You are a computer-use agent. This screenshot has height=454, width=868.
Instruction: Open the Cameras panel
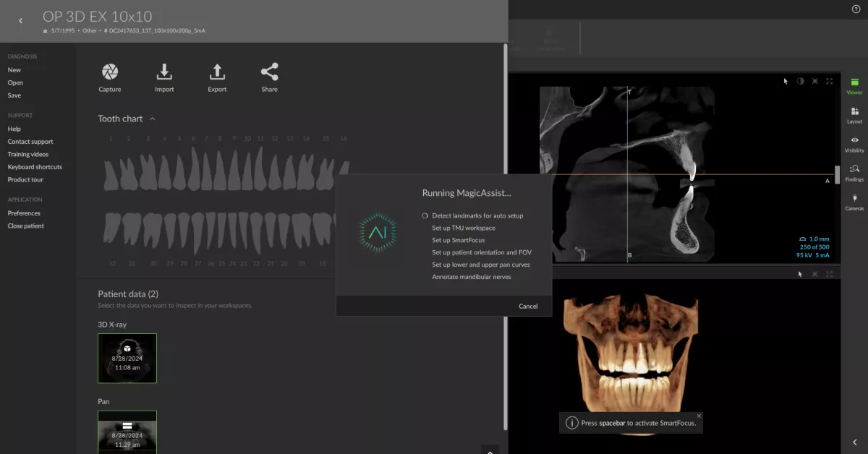click(x=854, y=203)
